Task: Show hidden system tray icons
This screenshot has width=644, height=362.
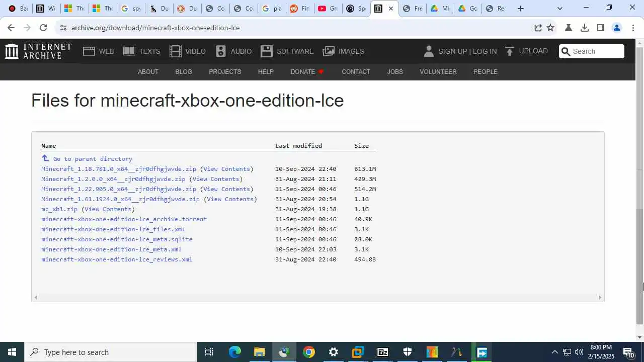Action: pos(554,352)
